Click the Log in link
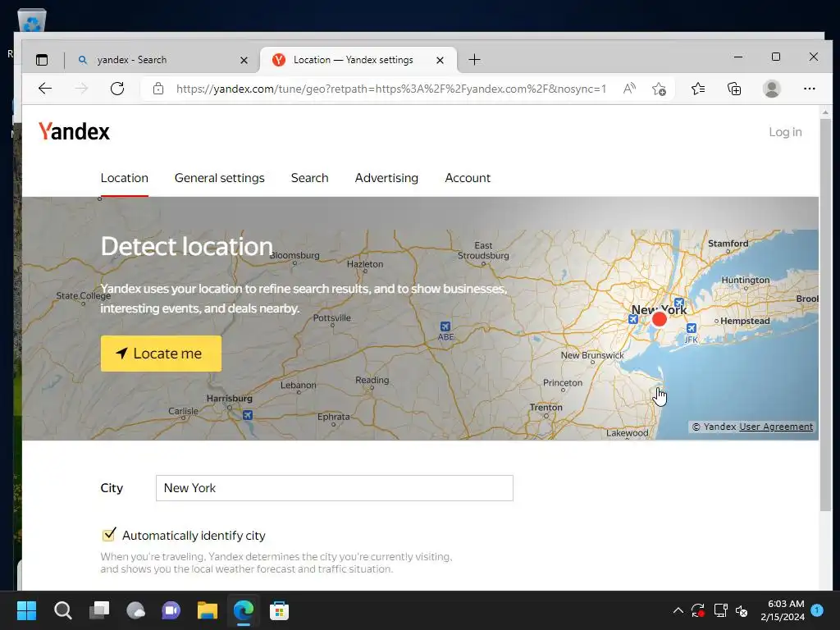The width and height of the screenshot is (840, 630). (x=785, y=132)
